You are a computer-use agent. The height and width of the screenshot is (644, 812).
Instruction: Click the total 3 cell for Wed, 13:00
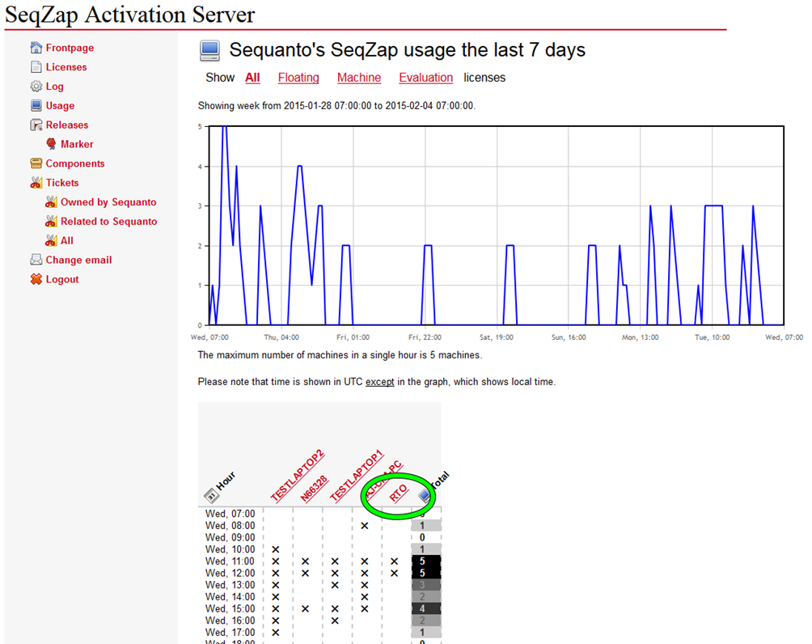pyautogui.click(x=425, y=585)
